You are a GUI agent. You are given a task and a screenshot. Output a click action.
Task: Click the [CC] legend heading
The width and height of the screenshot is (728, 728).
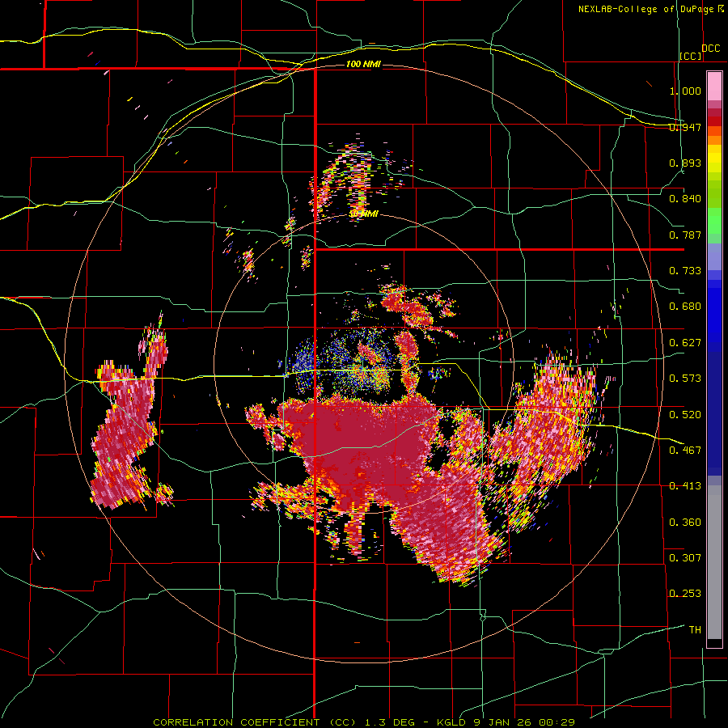691,56
